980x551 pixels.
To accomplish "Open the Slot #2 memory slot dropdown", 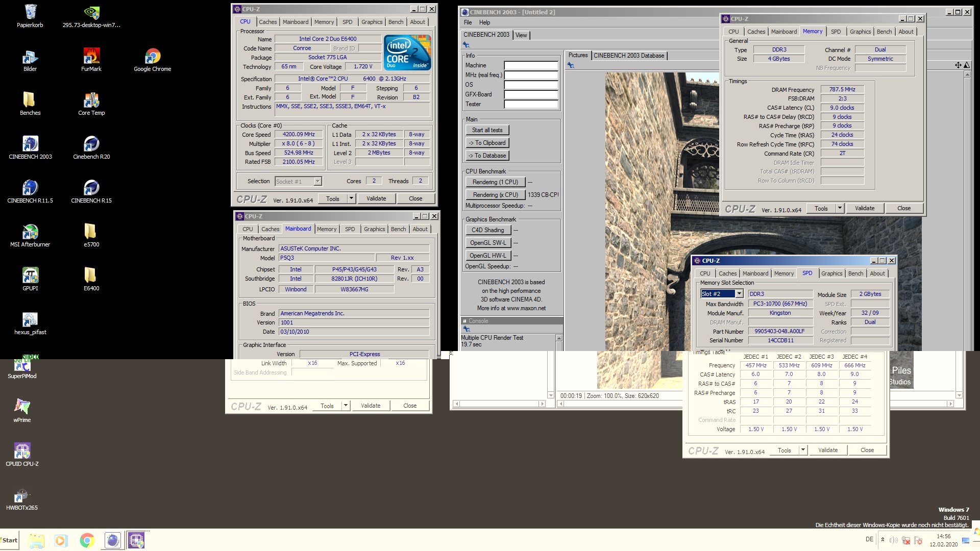I will [x=739, y=294].
